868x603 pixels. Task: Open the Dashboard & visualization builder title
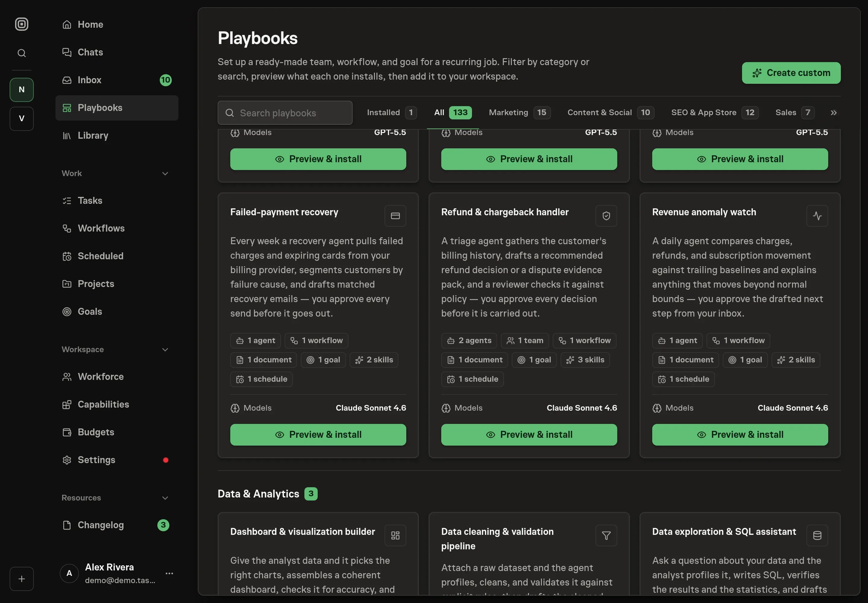303,532
